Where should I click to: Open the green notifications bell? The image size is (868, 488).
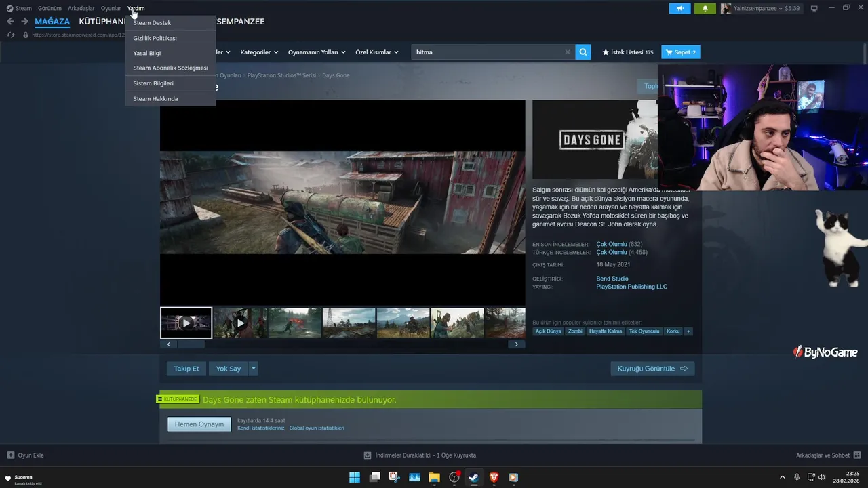pos(705,8)
